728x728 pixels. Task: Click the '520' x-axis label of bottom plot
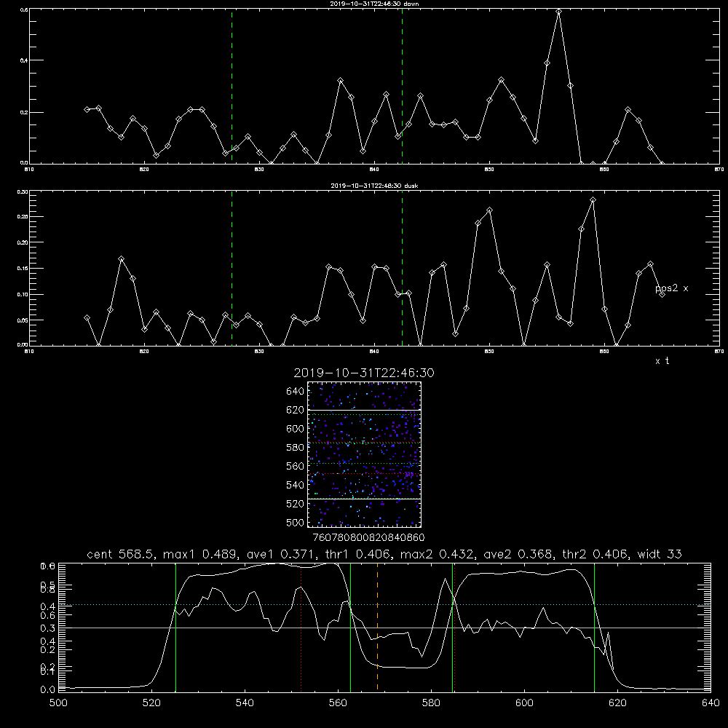click(151, 703)
